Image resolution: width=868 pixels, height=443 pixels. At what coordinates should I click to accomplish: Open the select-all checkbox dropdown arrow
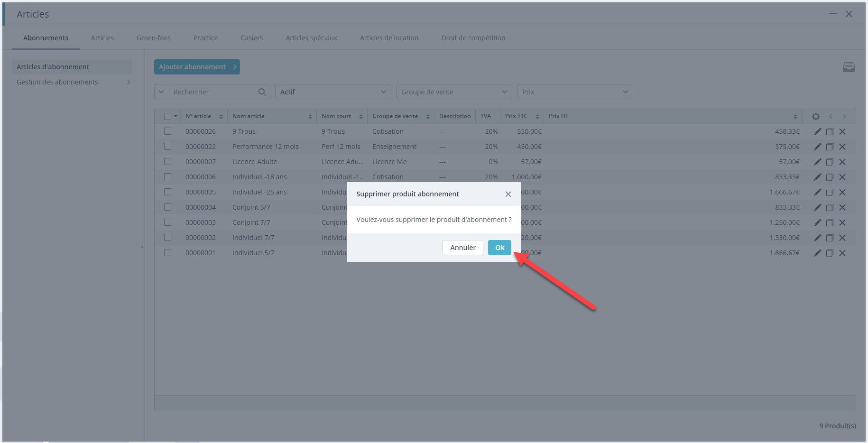(x=175, y=116)
